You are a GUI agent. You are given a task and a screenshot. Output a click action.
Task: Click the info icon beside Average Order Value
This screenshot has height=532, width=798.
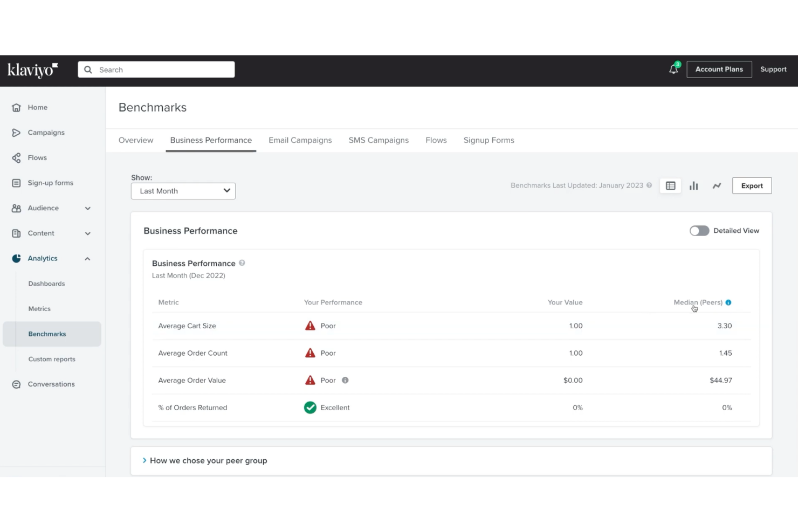click(x=345, y=380)
